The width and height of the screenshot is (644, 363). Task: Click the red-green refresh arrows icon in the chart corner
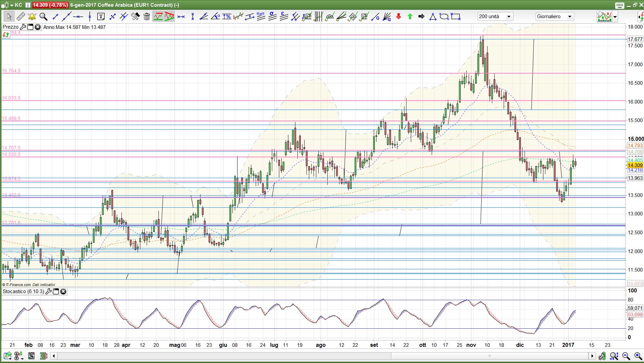tap(6, 35)
